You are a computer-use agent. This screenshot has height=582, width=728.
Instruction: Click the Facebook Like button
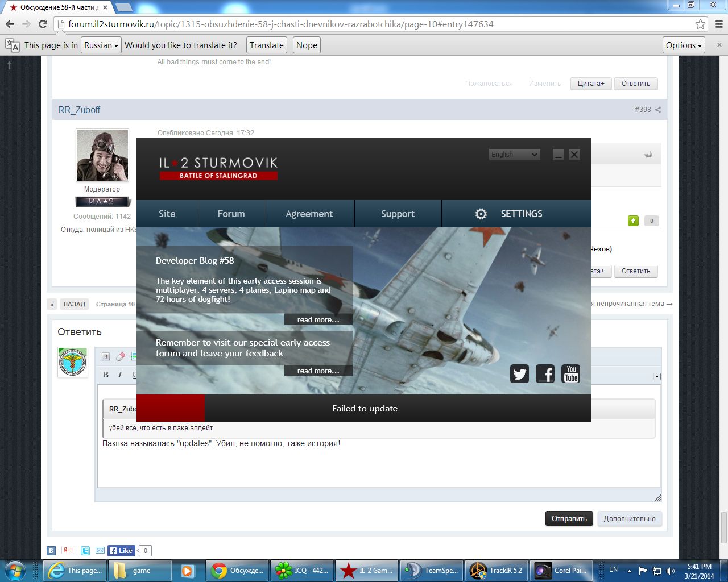point(121,550)
